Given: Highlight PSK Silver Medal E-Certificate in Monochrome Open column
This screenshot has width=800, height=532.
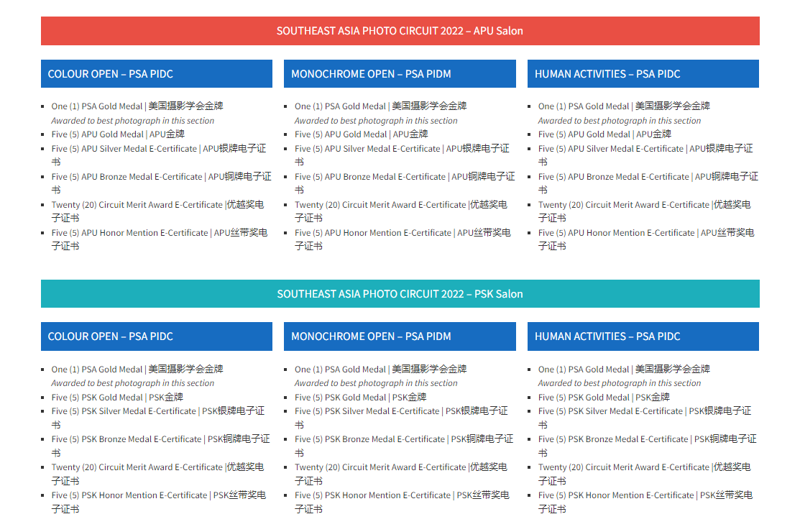Looking at the screenshot, I should [402, 418].
